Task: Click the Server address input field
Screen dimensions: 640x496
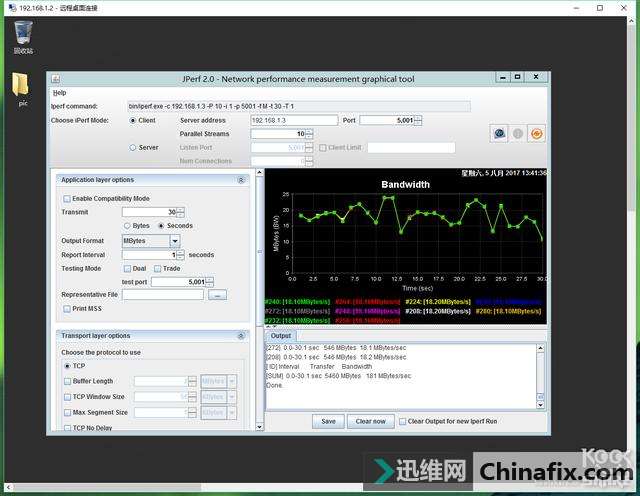Action: pos(294,120)
